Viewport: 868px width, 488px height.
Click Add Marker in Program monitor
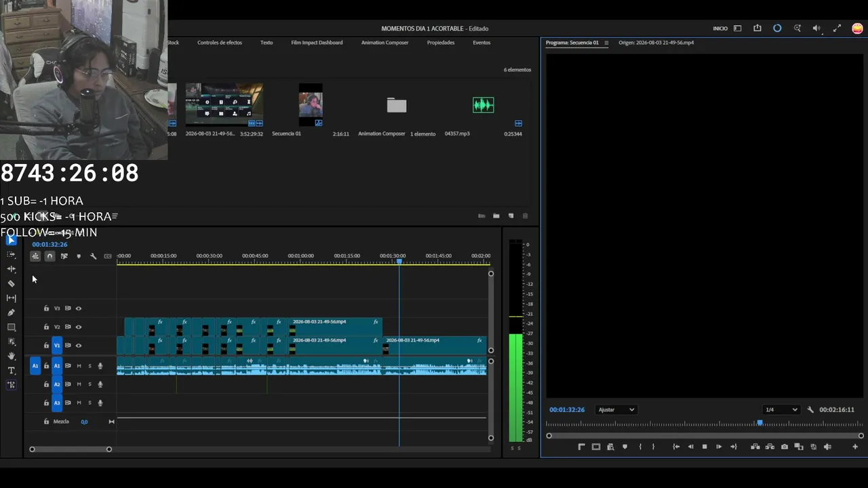pyautogui.click(x=625, y=447)
